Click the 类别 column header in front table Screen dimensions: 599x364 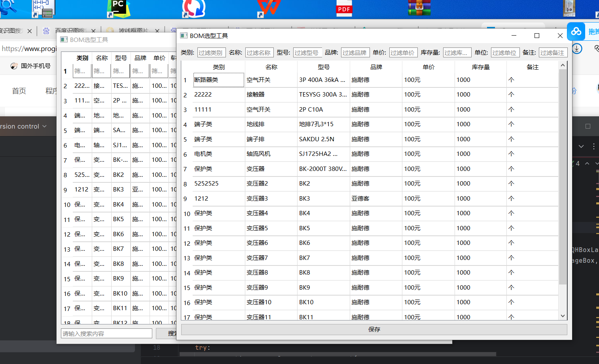click(219, 67)
